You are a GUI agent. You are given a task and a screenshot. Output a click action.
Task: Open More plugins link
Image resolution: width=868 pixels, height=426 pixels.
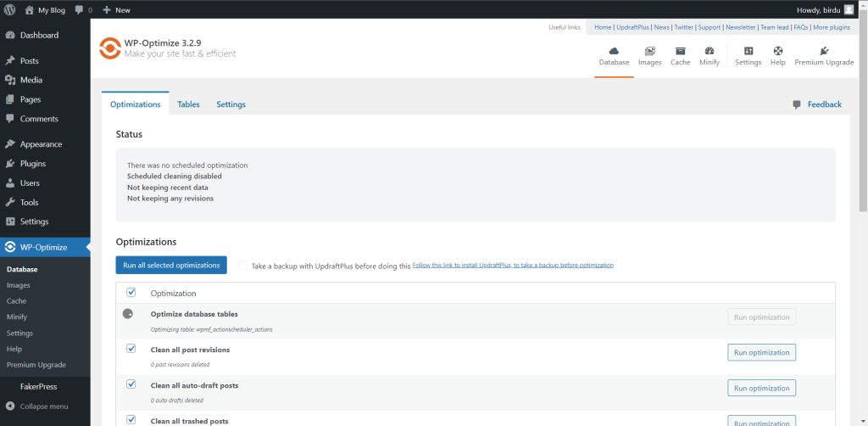pyautogui.click(x=832, y=27)
